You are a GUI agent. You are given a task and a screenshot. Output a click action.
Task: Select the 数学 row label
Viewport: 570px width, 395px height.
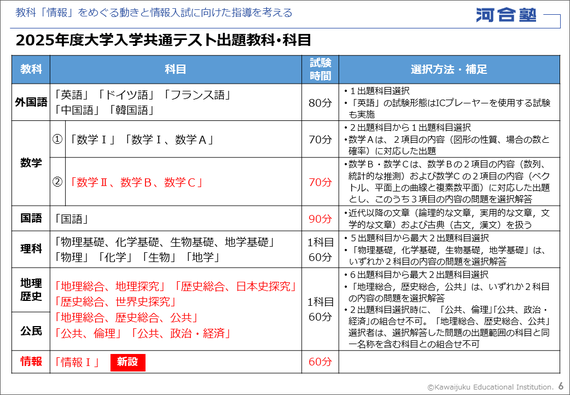(x=31, y=163)
